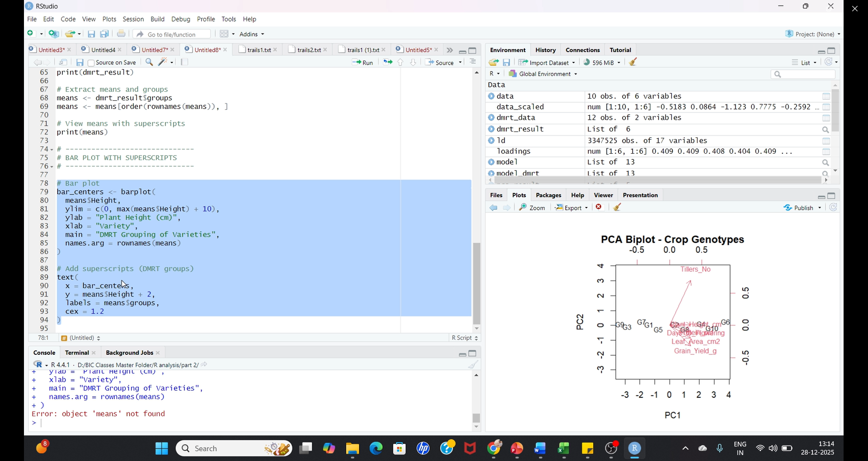Screen dimensions: 868x461
Task: Open the Addins dropdown
Action: point(252,34)
